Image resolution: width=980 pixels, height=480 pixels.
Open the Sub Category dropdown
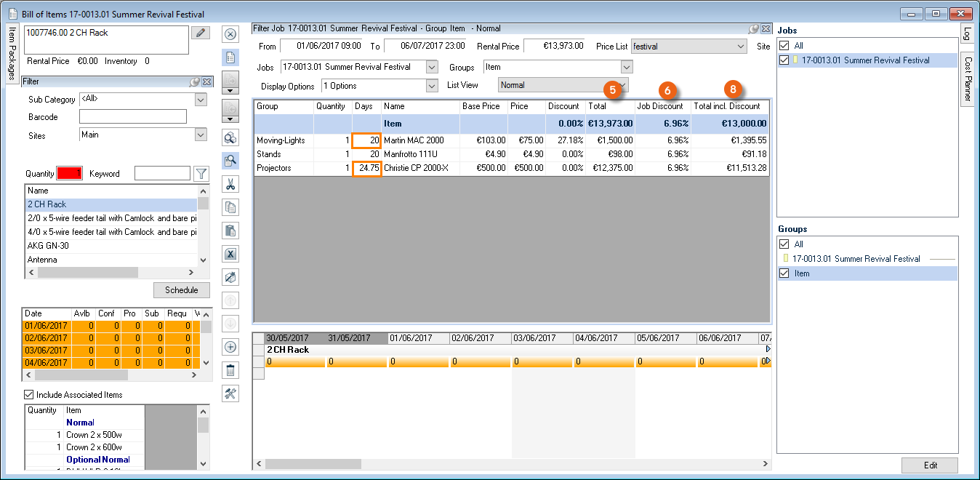[201, 100]
